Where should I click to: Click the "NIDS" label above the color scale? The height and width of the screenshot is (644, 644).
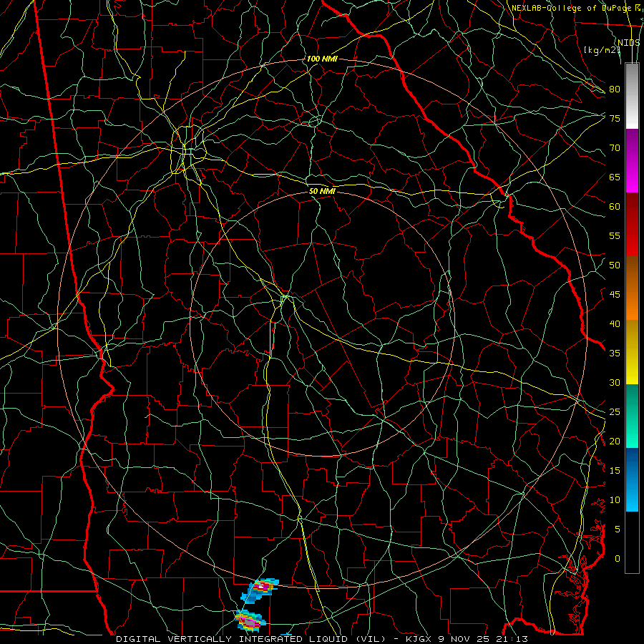pos(628,42)
